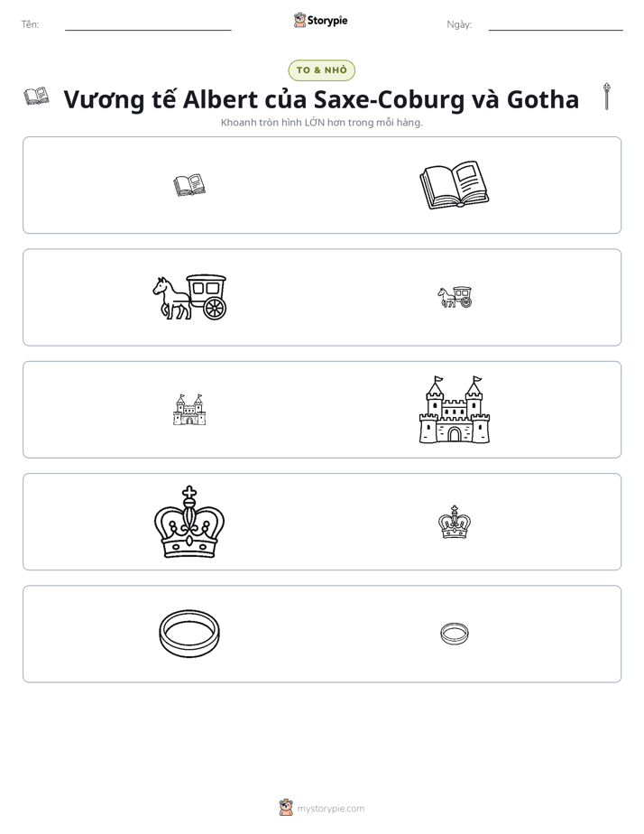Select the large ring picture
The width and height of the screenshot is (644, 834).
click(189, 634)
